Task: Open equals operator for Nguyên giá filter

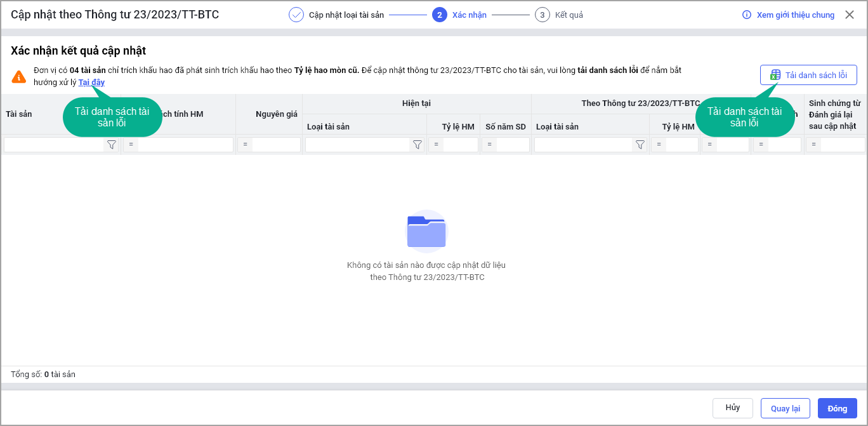Action: pos(246,145)
